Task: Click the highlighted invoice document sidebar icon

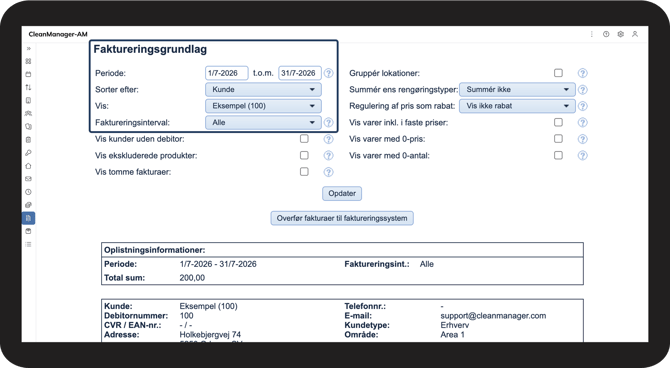Action: [x=29, y=218]
